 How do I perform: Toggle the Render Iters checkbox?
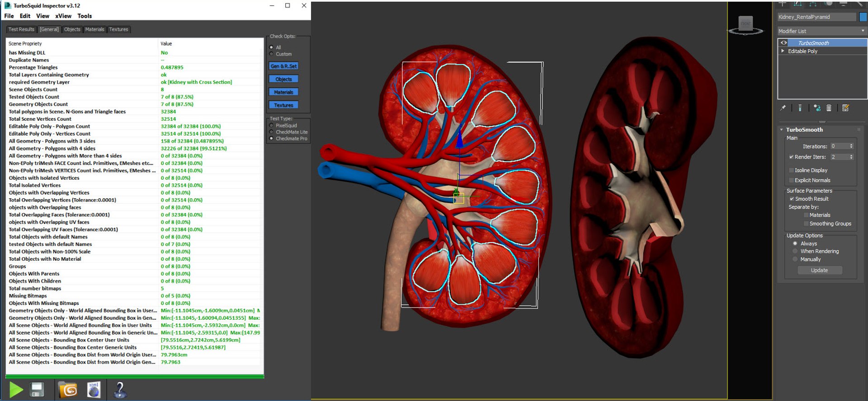click(x=792, y=157)
